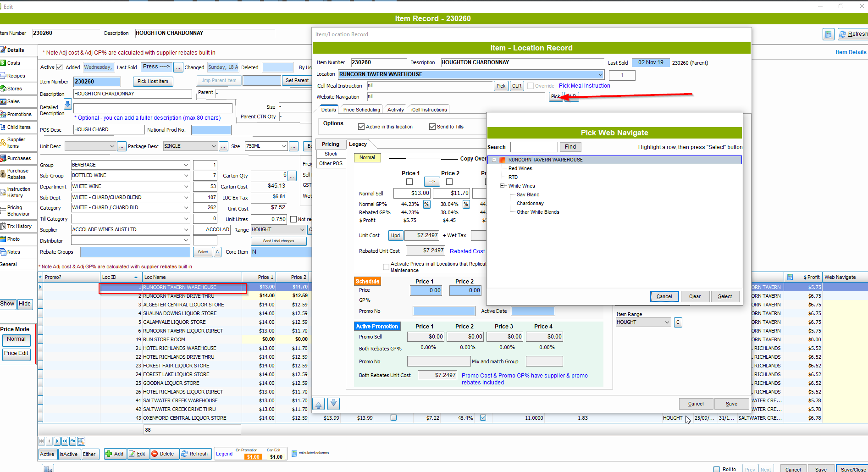Go to next record in grid navigator
The width and height of the screenshot is (868, 472).
pos(57,441)
